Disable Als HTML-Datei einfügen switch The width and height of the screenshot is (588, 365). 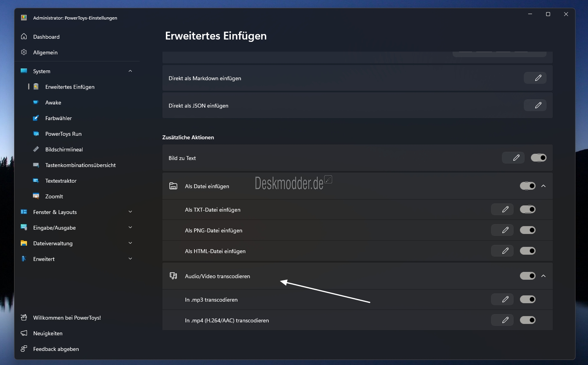pyautogui.click(x=528, y=251)
